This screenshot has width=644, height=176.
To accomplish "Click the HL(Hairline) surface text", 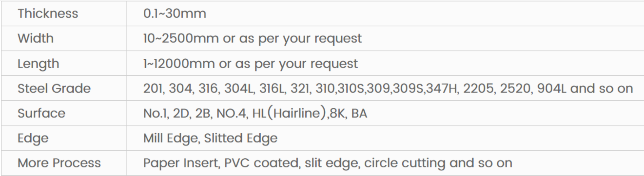I will (x=289, y=113).
